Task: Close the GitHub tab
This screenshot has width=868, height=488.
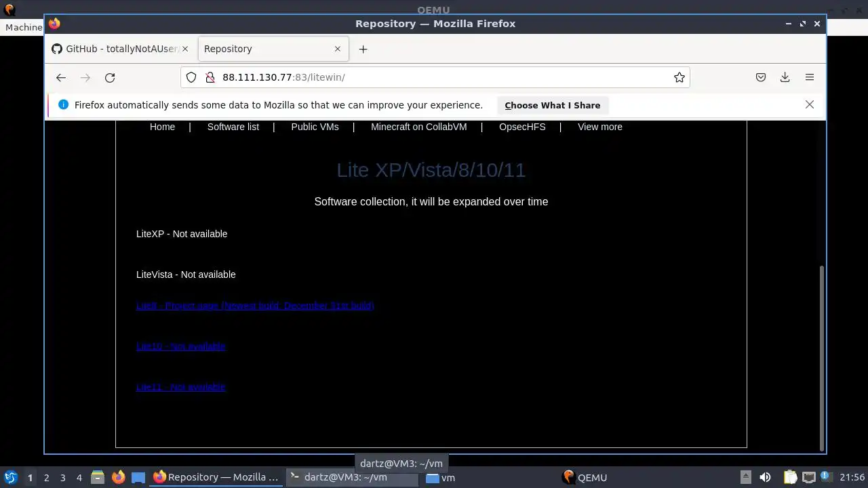Action: tap(184, 49)
